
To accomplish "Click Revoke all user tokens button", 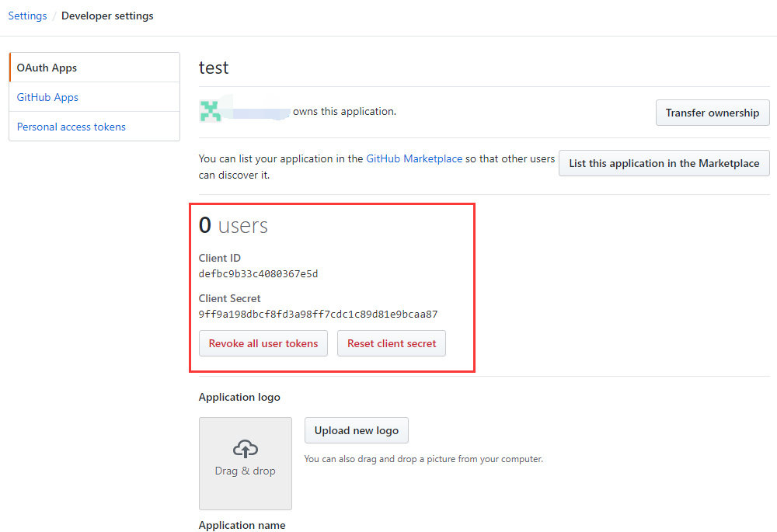I will pos(263,343).
